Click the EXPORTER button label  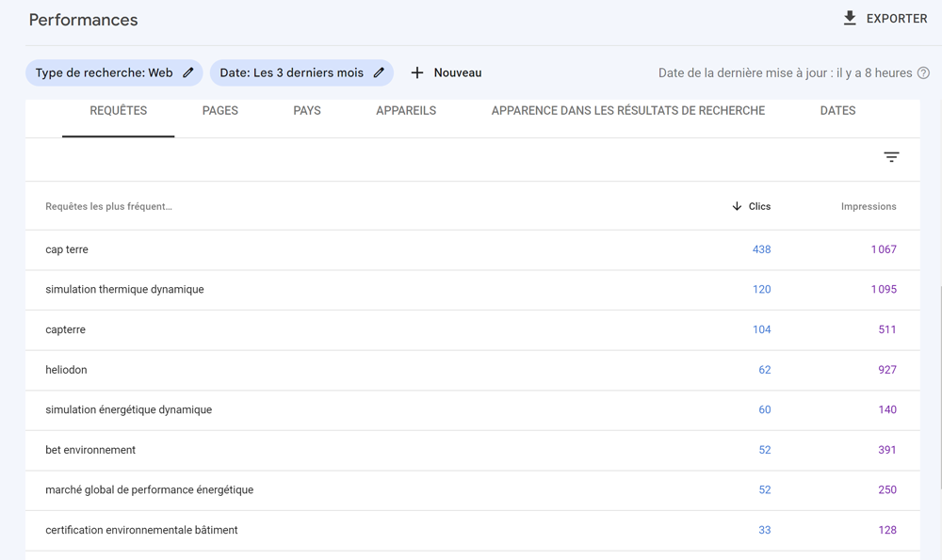(897, 19)
